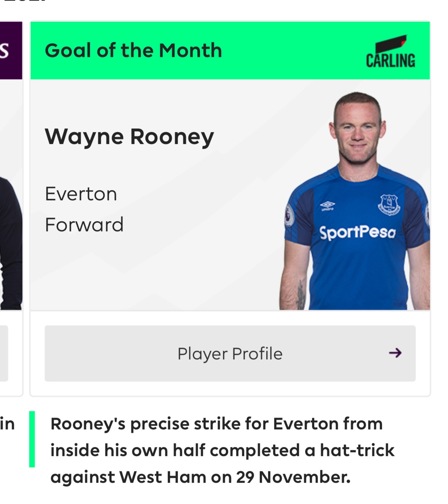Click the SportPesa sponsor logo on shirt
This screenshot has height=504, width=448.
coord(357,232)
